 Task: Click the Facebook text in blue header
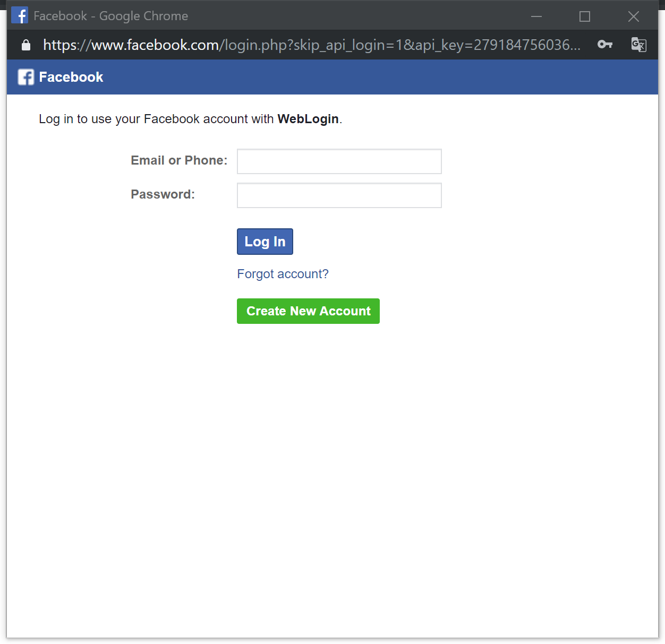coord(71,77)
